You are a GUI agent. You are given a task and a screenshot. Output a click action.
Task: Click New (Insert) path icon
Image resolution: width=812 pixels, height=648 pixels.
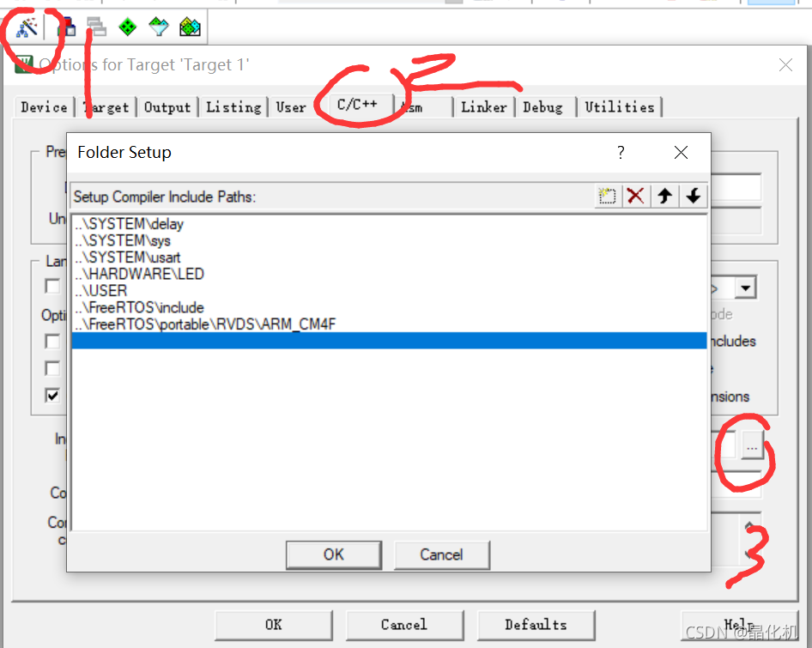click(x=607, y=197)
